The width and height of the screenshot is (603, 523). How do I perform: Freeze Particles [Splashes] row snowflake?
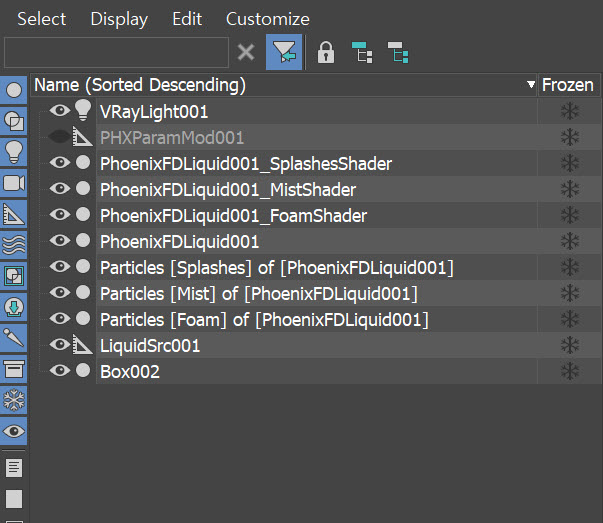coord(569,267)
